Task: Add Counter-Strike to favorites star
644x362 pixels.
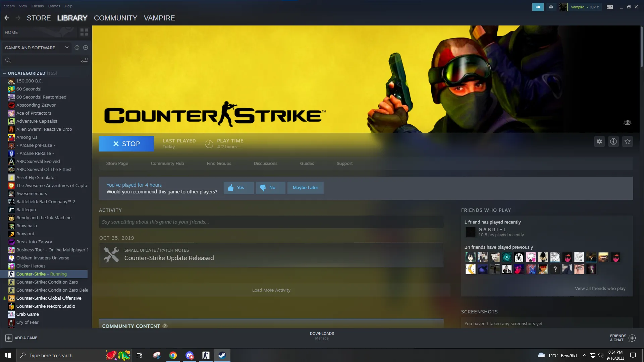Action: tap(628, 141)
